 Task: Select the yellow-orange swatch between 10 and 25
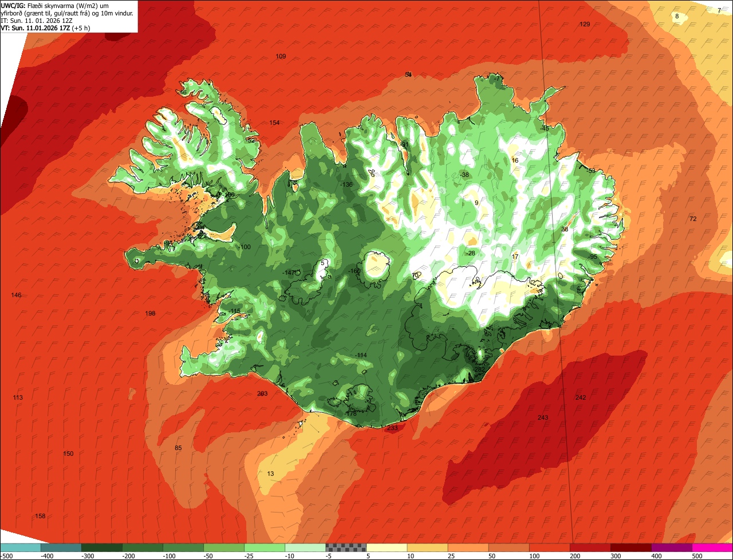click(x=427, y=547)
